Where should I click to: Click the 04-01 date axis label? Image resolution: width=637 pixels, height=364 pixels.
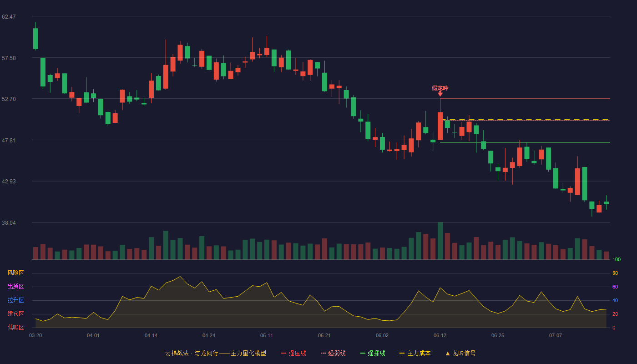pos(93,335)
